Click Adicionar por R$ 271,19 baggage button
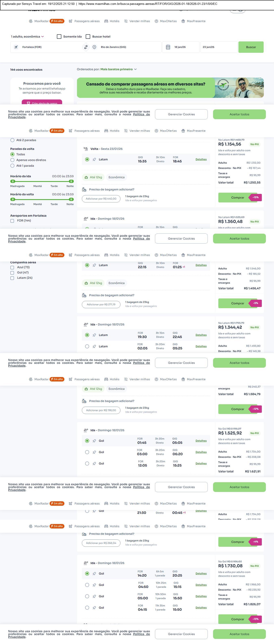 101,305
